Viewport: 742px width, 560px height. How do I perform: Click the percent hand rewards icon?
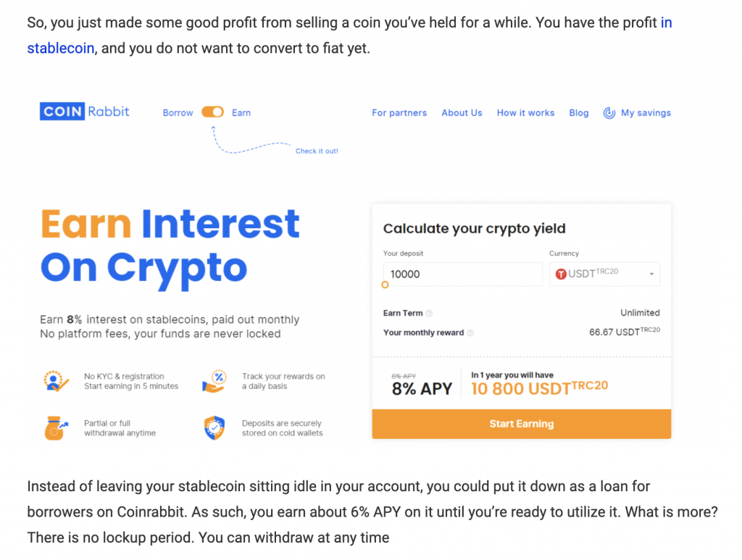(x=214, y=381)
